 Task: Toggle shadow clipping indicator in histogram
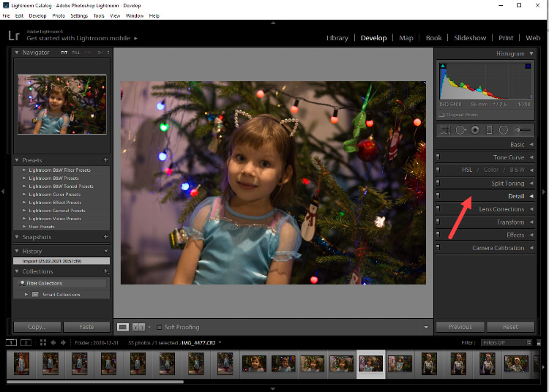coord(443,66)
